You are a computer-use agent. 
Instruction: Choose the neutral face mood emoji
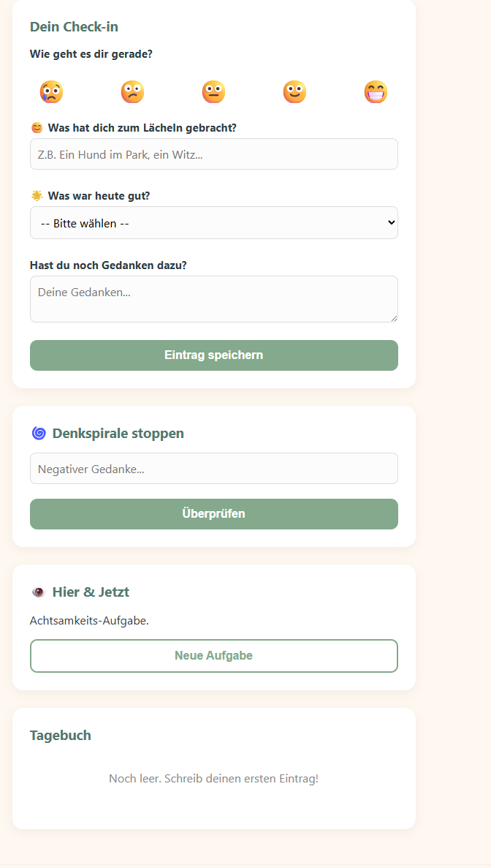tap(213, 91)
